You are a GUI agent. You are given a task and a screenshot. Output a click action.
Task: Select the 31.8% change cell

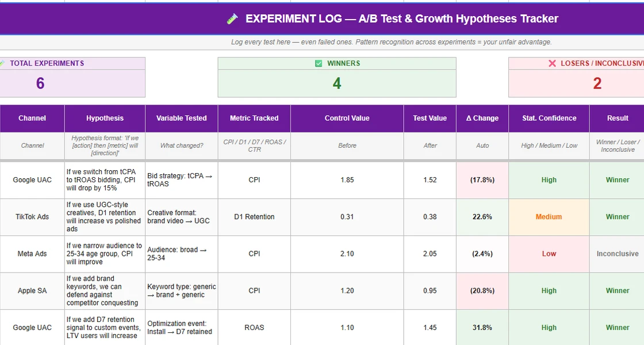(482, 327)
